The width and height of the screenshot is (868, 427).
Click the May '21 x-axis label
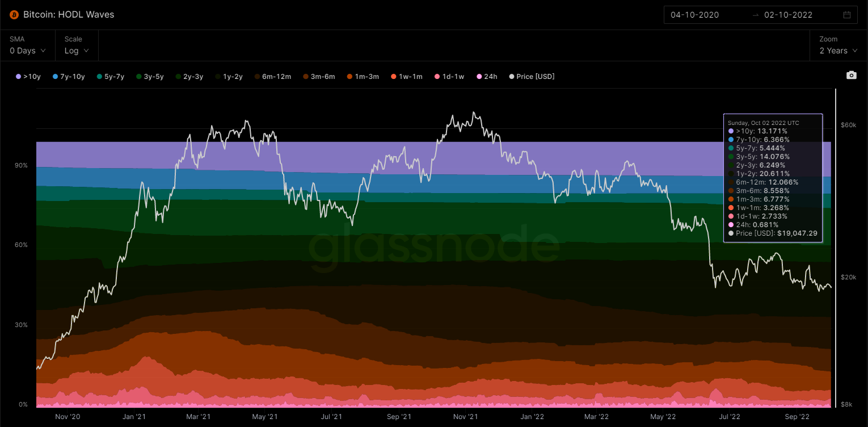264,417
